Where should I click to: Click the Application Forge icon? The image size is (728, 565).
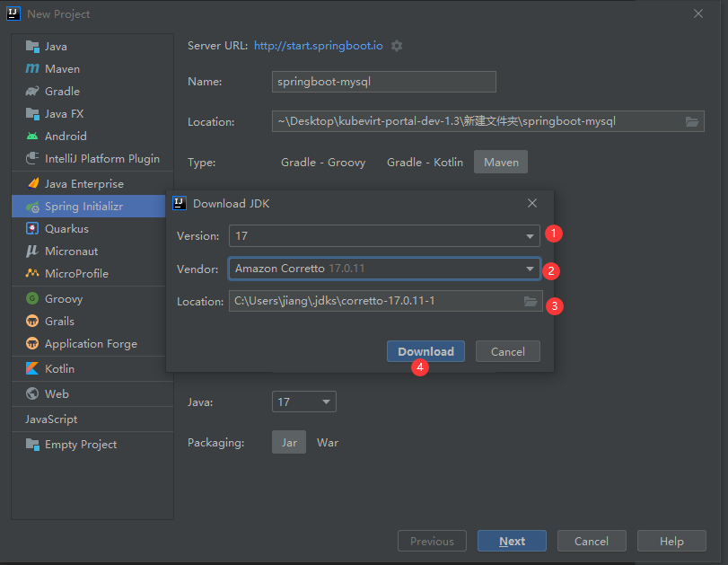click(32, 343)
